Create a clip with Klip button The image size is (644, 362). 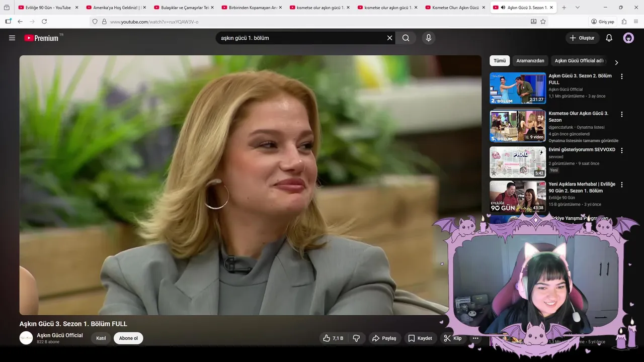click(x=452, y=338)
